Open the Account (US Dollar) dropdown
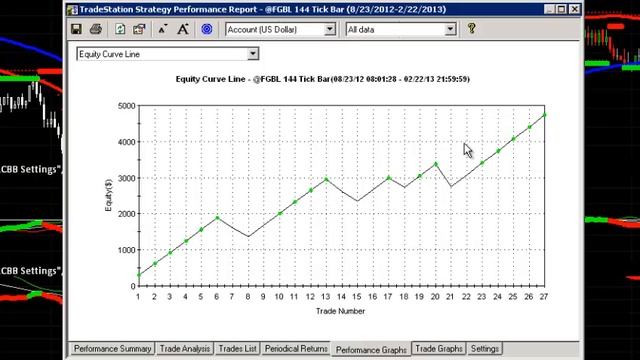Viewport: 640px width, 360px height. click(x=330, y=29)
